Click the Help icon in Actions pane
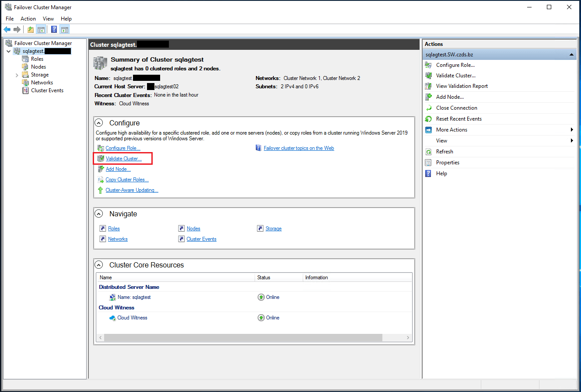Image resolution: width=581 pixels, height=392 pixels. coord(428,173)
